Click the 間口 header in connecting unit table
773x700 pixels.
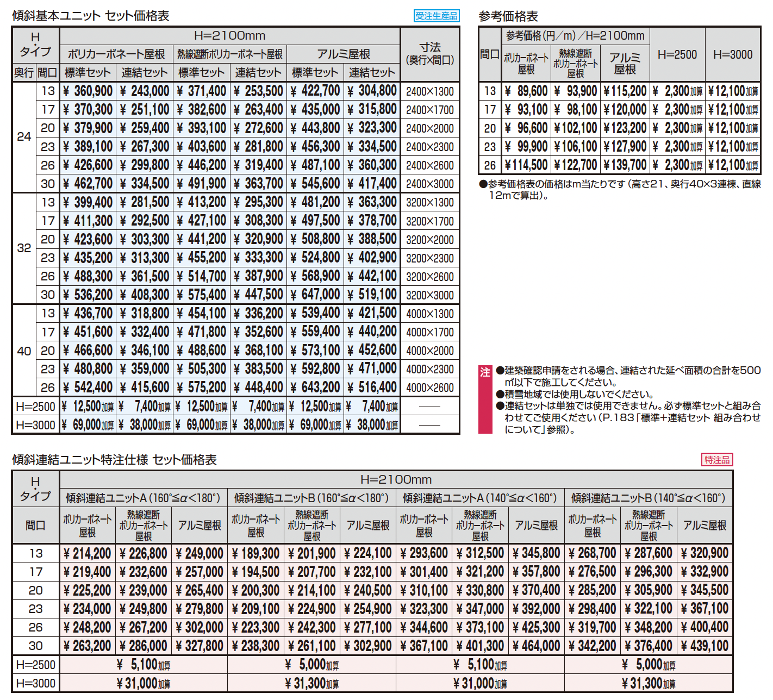[x=36, y=526]
